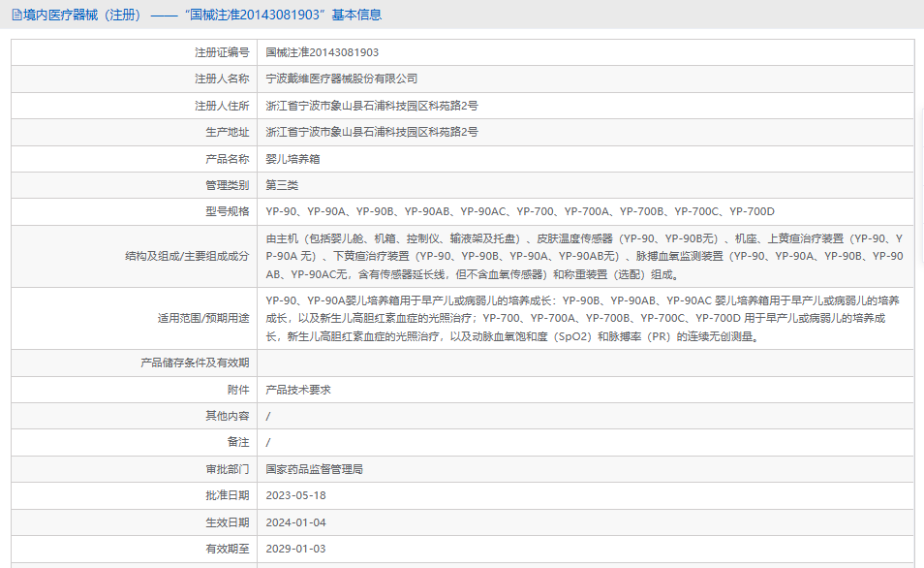Select approving authority 国家药品监督管理局
The image size is (924, 568).
314,469
